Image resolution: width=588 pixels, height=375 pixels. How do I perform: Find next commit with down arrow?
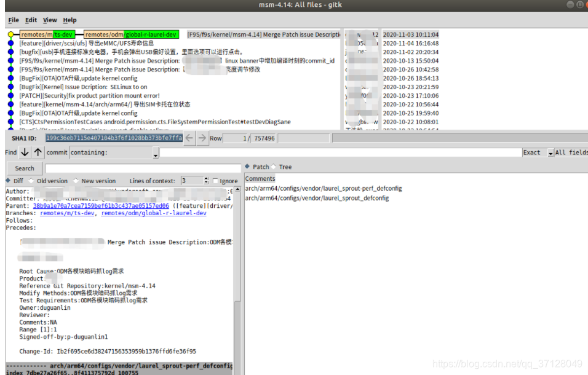(25, 152)
